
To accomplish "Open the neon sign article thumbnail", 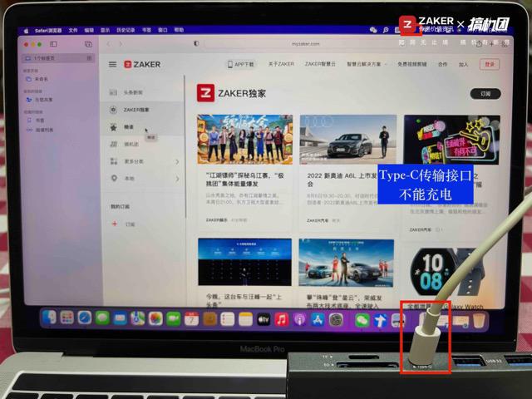I will click(451, 140).
